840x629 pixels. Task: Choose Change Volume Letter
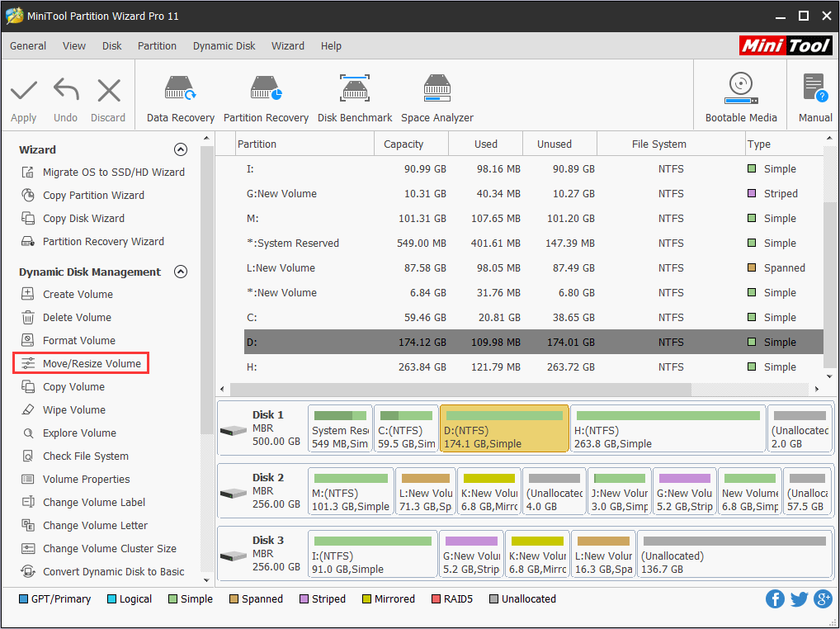tap(84, 524)
